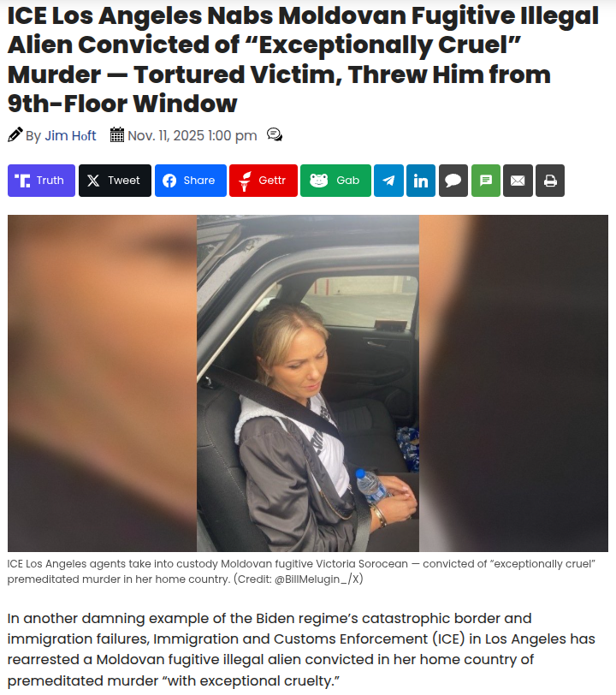Share the article on Facebook
The height and width of the screenshot is (695, 616).
coord(191,181)
